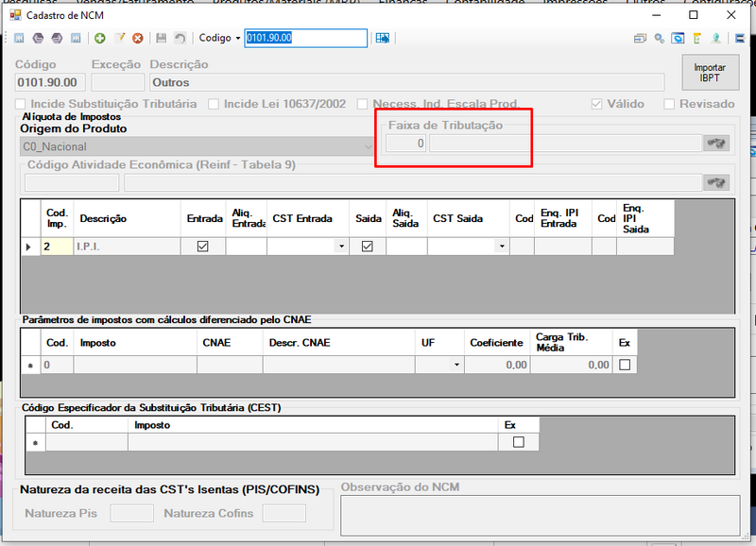Click Aliq. Saida cell in I.P.I. row

(406, 247)
